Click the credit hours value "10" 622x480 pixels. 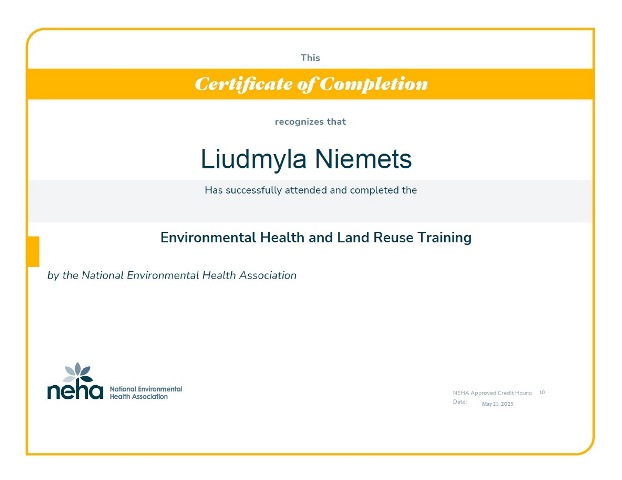click(542, 392)
